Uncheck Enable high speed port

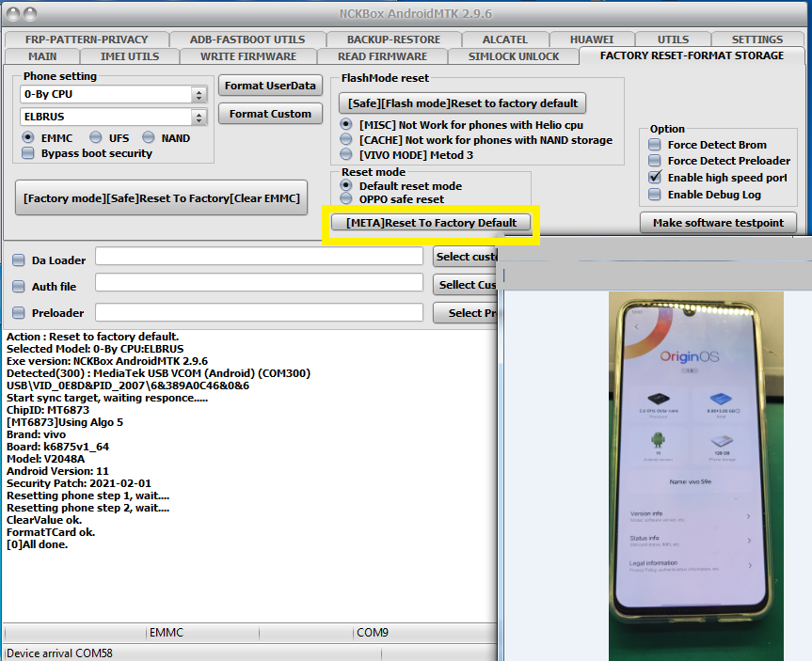click(x=655, y=178)
